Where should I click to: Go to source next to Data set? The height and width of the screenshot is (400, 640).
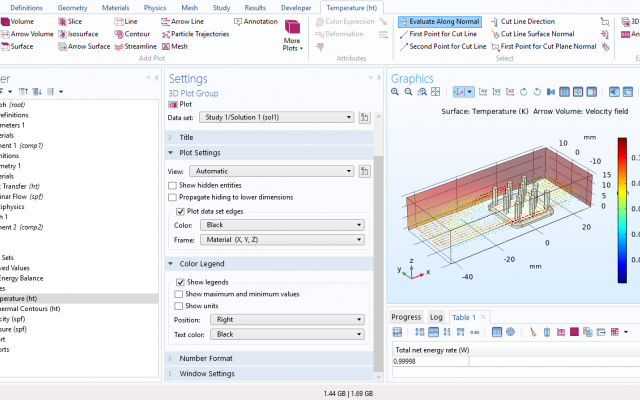[364, 118]
